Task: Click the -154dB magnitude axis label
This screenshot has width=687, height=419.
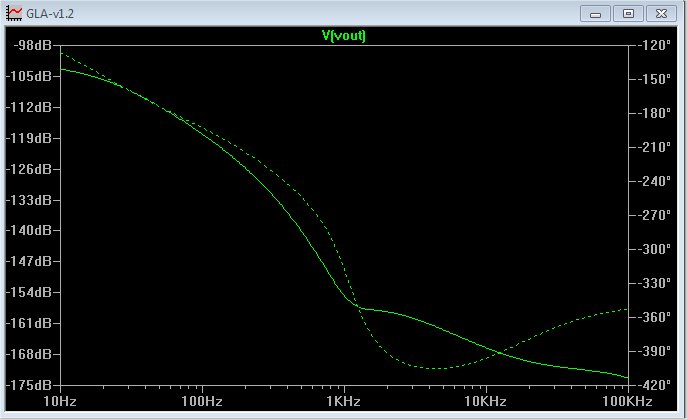Action: pyautogui.click(x=28, y=292)
